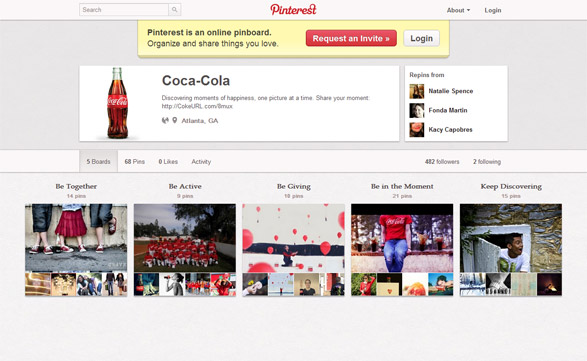Screen dimensions: 587x361
Task: Click the Coca-Cola bottle profile picture
Action: pyautogui.click(x=118, y=103)
